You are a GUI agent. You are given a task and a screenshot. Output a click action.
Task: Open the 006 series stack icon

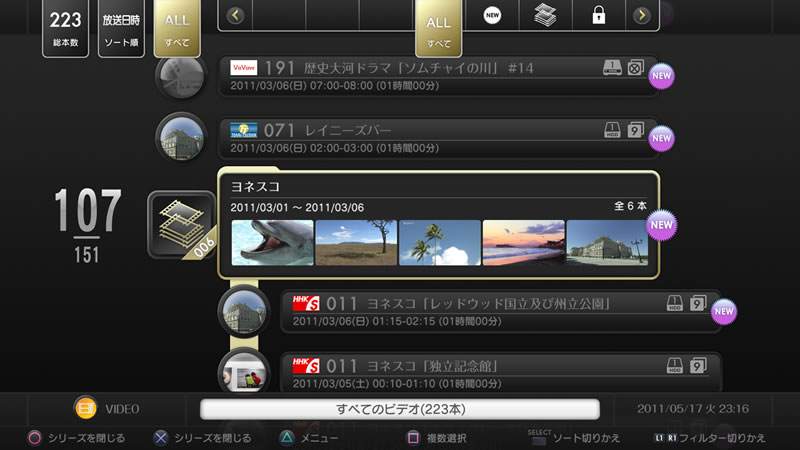coord(182,225)
